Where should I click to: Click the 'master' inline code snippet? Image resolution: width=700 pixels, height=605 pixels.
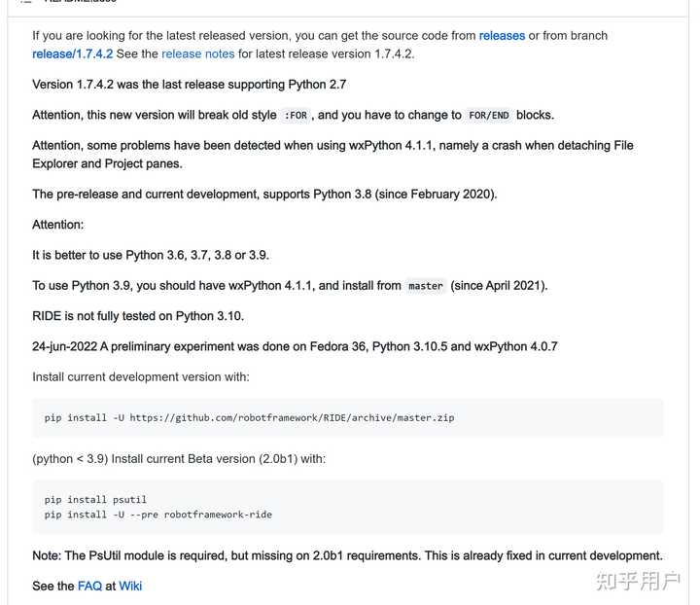(425, 287)
